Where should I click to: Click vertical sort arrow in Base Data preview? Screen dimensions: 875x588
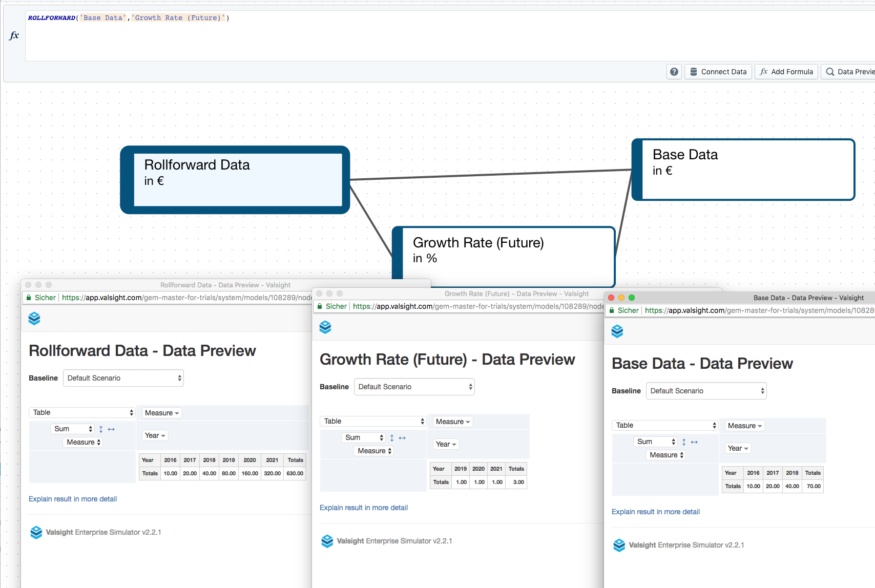[684, 442]
